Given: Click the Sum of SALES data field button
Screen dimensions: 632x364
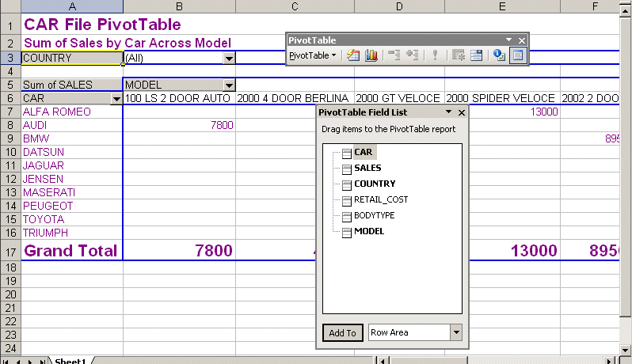Looking at the screenshot, I should click(72, 85).
